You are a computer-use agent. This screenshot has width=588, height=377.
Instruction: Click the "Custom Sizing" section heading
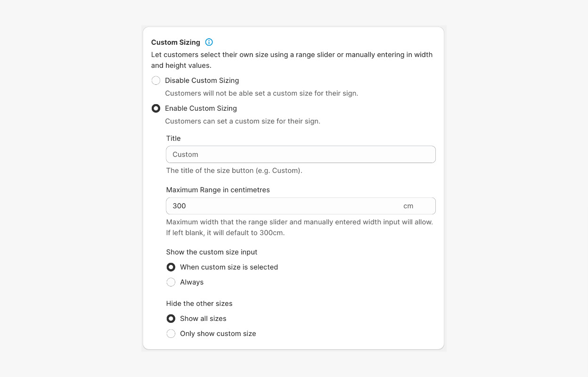175,42
